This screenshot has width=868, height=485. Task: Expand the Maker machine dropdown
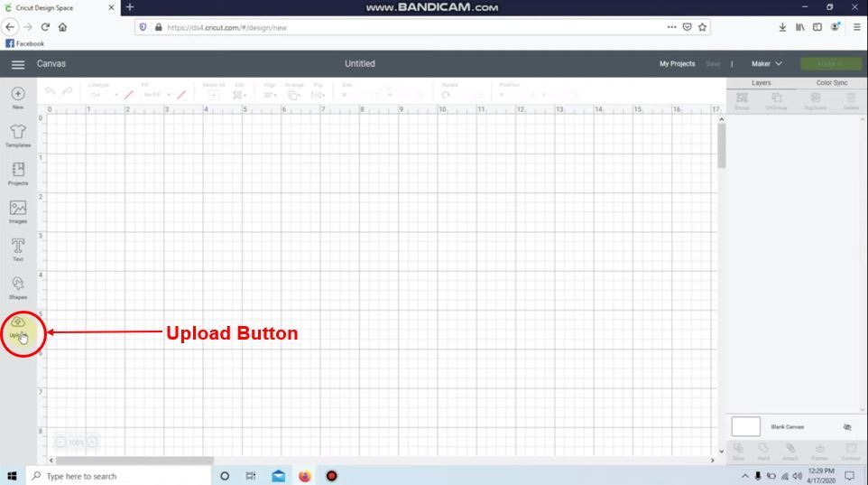(766, 64)
